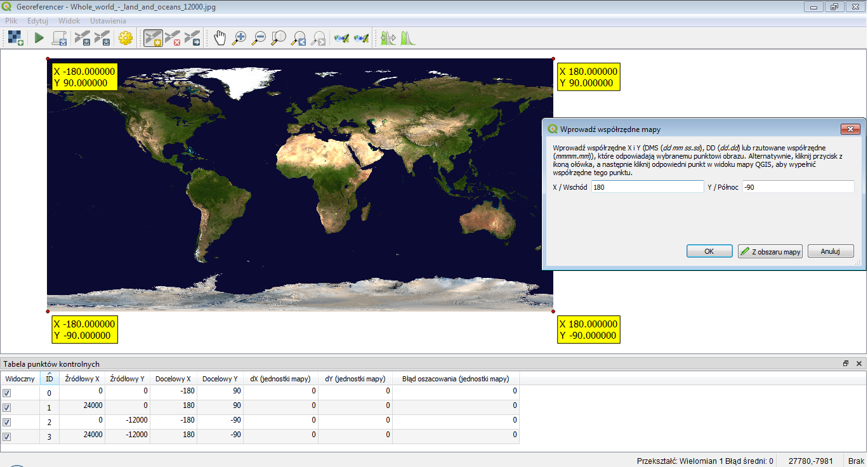Click the Anuluj button
This screenshot has width=868, height=467.
pos(830,251)
